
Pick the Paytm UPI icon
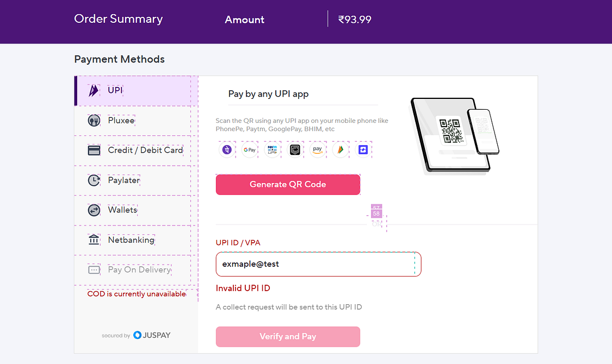(x=272, y=149)
